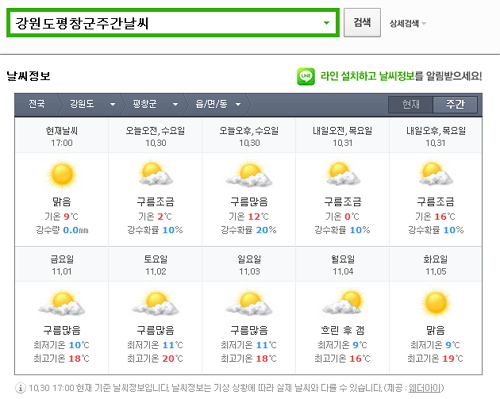Click the 날씨정보 section heading
The image size is (500, 399).
pyautogui.click(x=28, y=76)
